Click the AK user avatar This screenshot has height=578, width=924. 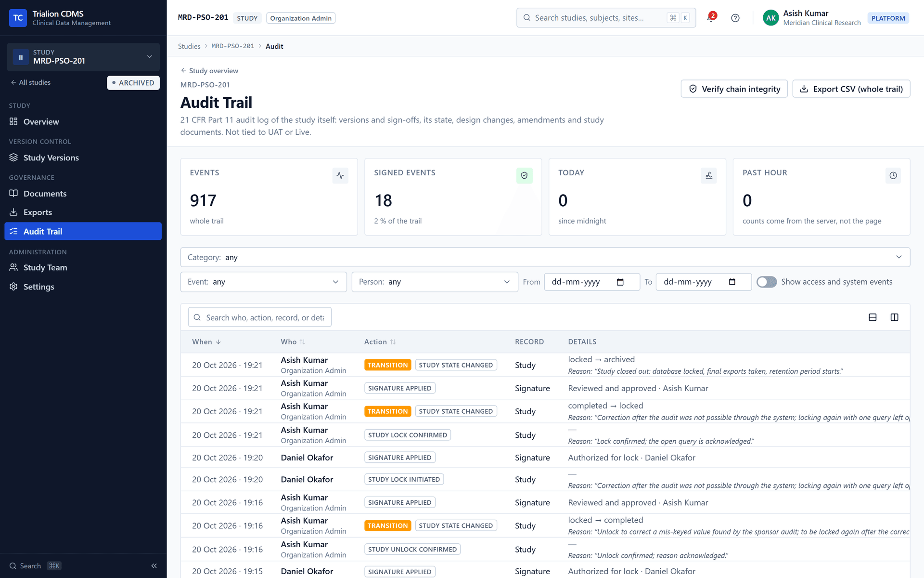(770, 18)
